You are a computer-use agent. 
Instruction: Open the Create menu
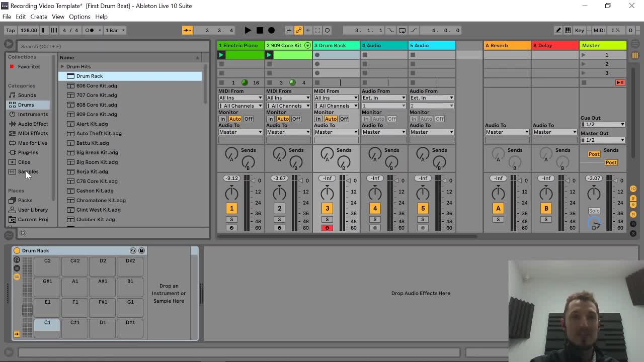pyautogui.click(x=38, y=17)
